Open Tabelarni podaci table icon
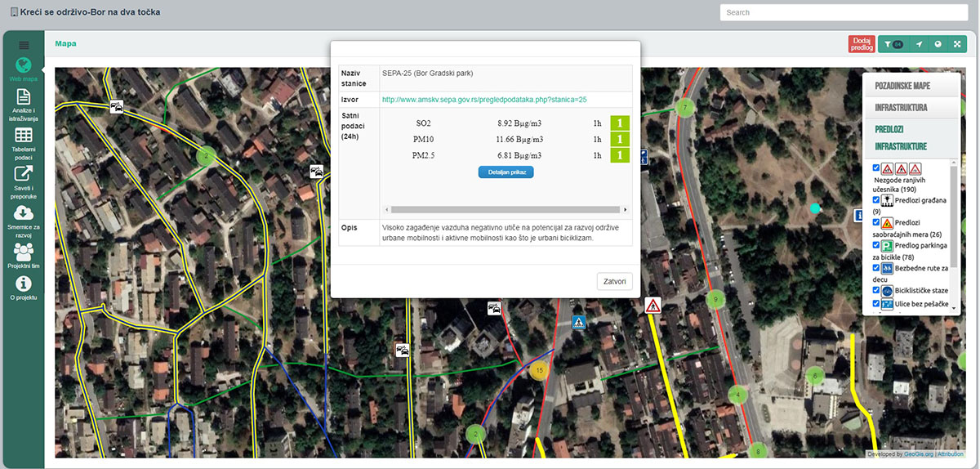The height and width of the screenshot is (469, 980). tap(24, 136)
